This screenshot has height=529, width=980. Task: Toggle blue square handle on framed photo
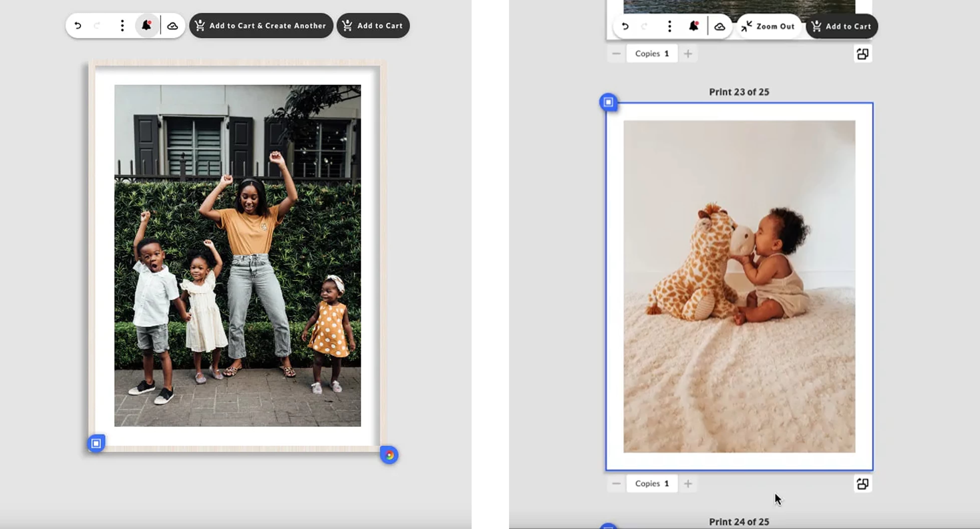point(96,443)
